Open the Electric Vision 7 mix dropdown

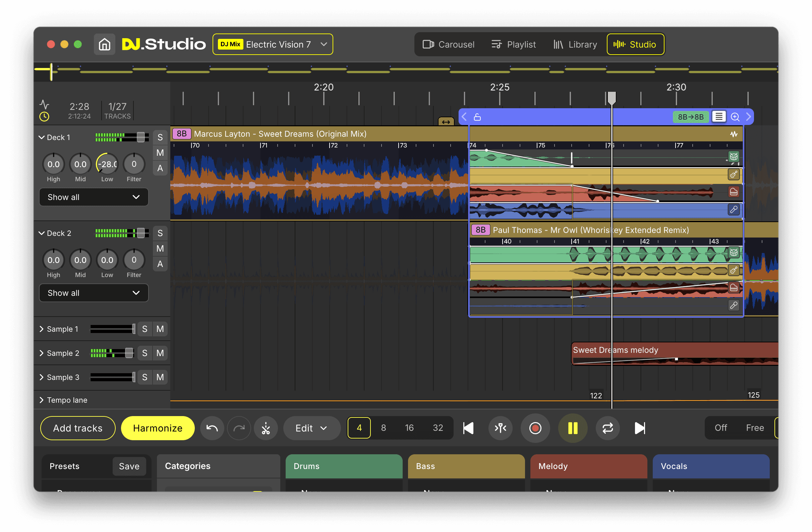273,44
